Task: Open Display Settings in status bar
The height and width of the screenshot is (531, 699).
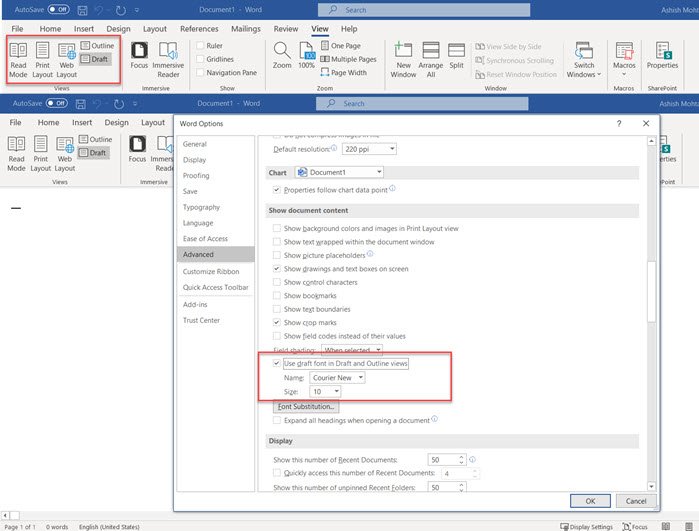Action: coord(586,527)
